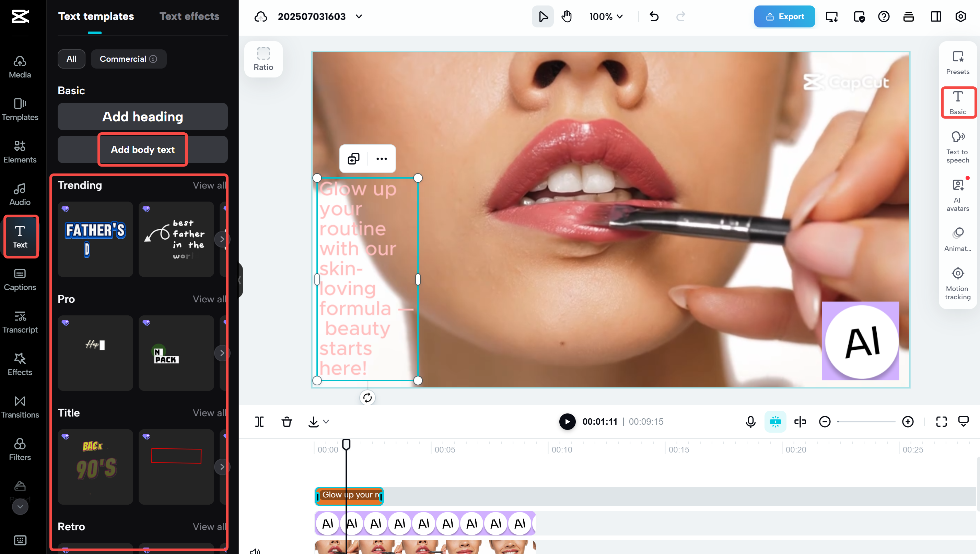The height and width of the screenshot is (554, 980).
Task: Expand the project name dropdown arrow
Action: point(359,16)
